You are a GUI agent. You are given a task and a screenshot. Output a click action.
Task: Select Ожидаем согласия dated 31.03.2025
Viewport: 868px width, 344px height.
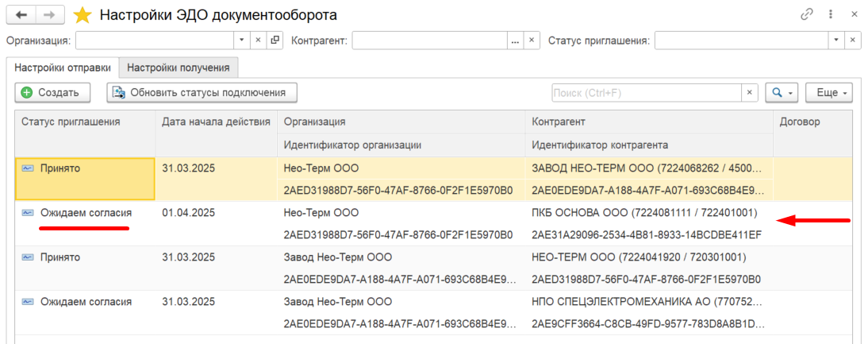(86, 302)
